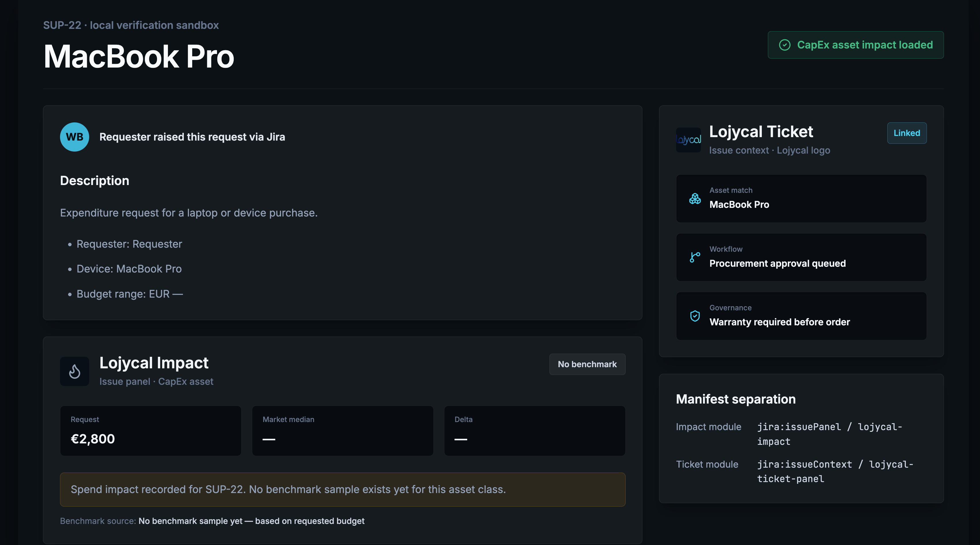Click the Device: MacBook Pro bullet
This screenshot has width=980, height=545.
pyautogui.click(x=129, y=269)
